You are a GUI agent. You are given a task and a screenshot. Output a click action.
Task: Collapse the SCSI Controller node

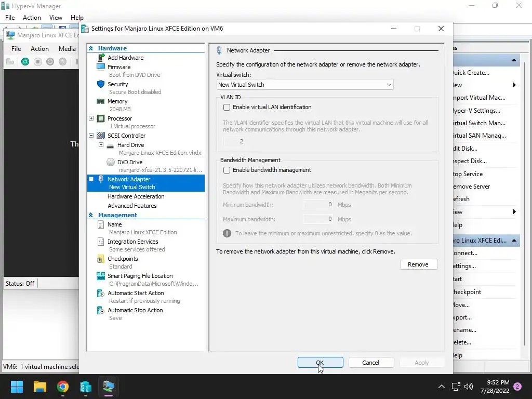pos(91,136)
